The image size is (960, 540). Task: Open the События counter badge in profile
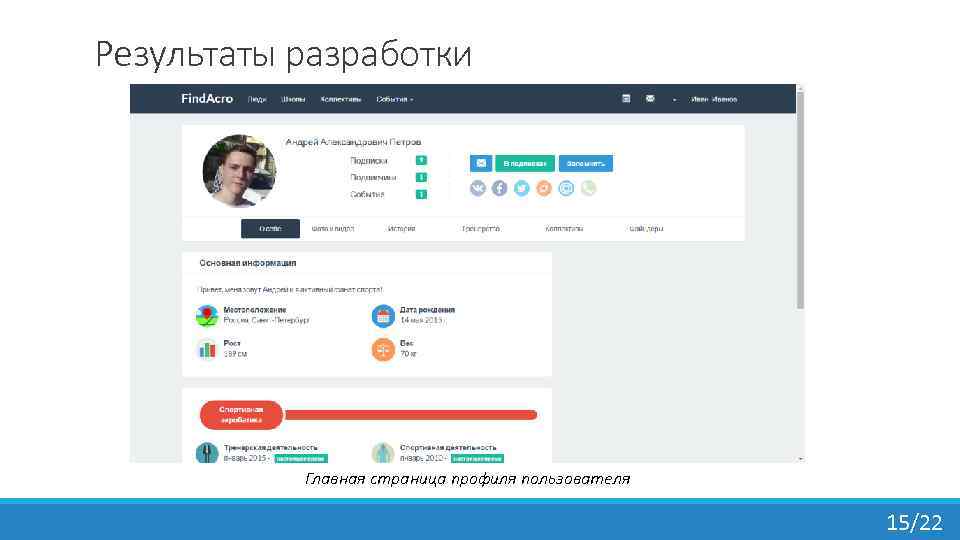[x=421, y=195]
